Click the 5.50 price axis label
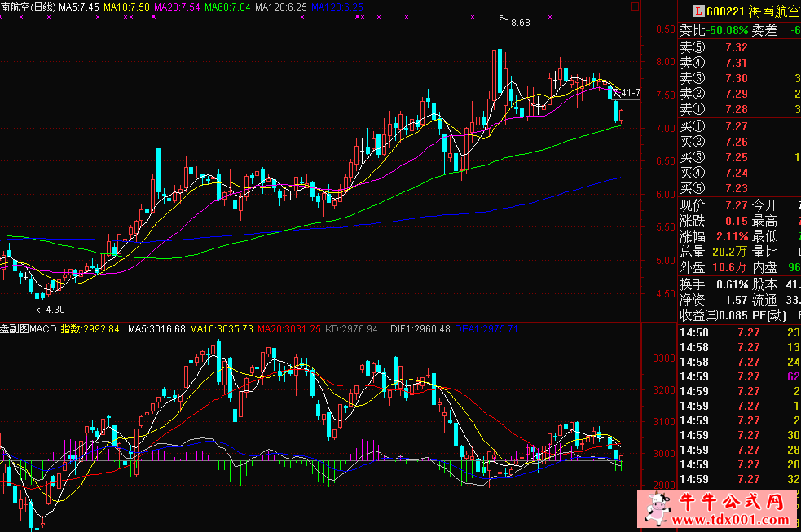 [666, 227]
